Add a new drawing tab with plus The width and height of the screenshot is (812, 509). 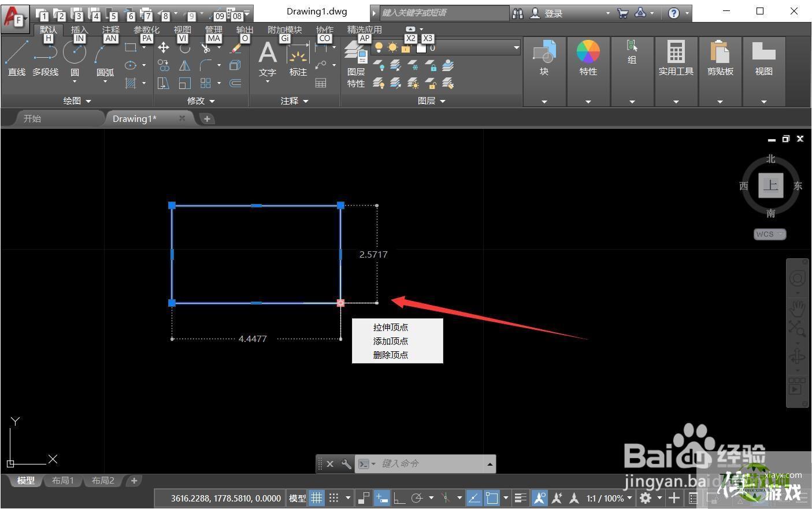[x=207, y=118]
